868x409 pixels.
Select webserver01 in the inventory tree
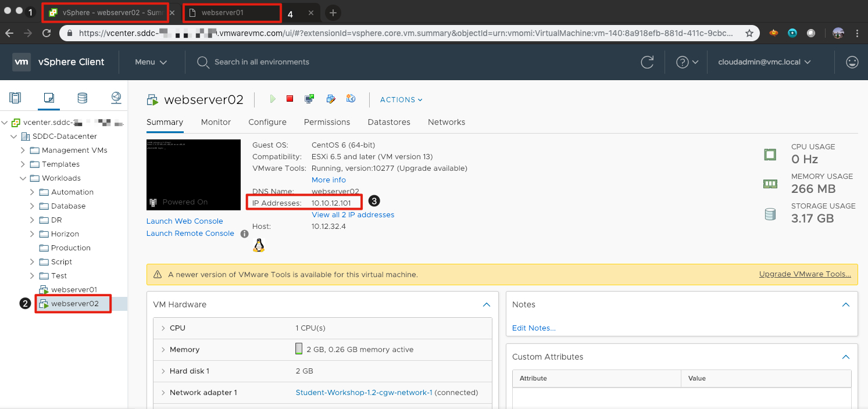(x=73, y=289)
